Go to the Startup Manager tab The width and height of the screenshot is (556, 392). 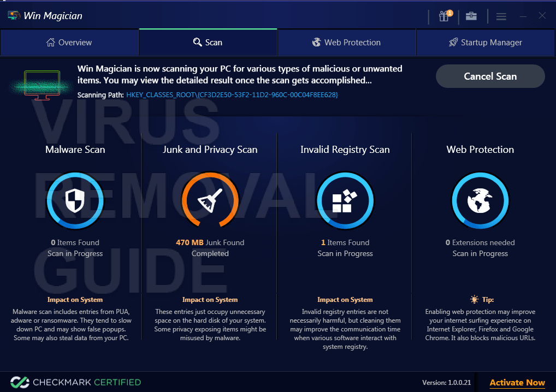click(x=485, y=43)
